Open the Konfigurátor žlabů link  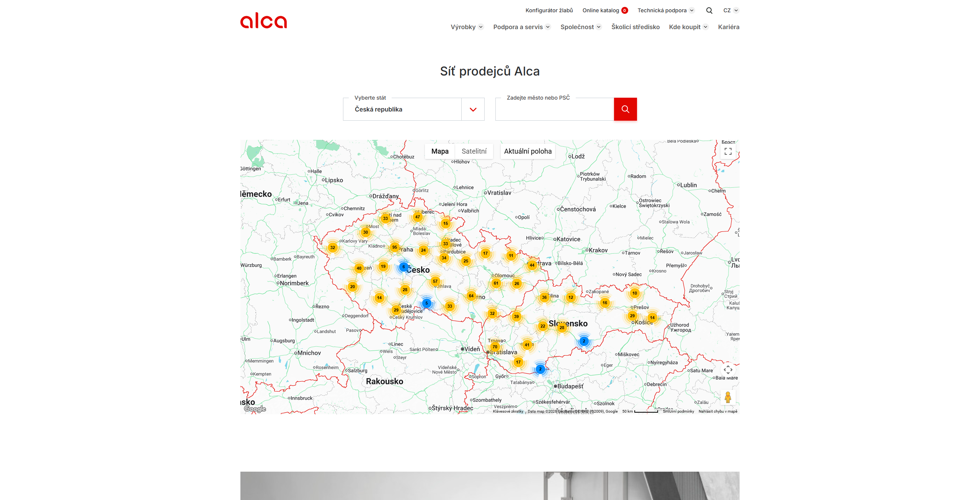pos(549,10)
